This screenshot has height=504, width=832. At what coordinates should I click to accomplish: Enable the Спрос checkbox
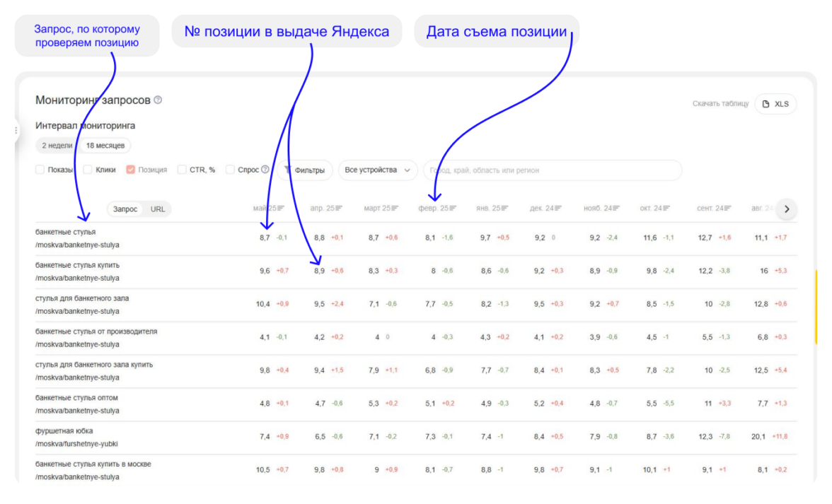[231, 170]
